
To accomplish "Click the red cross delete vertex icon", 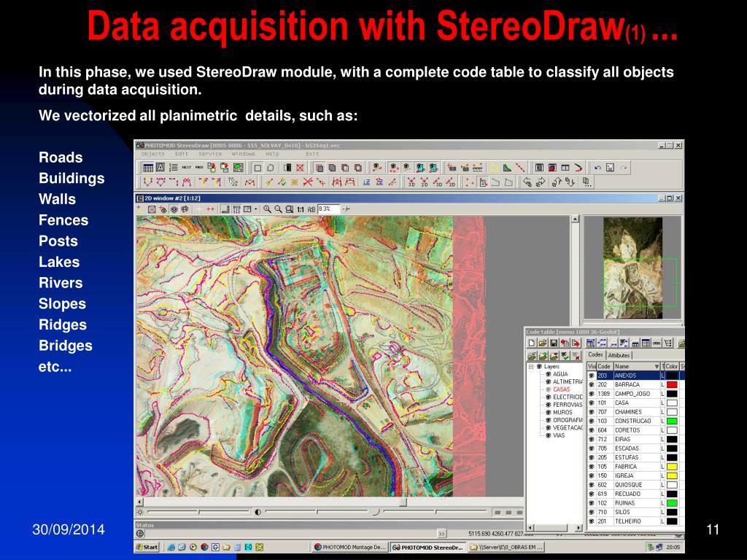I will (x=308, y=182).
